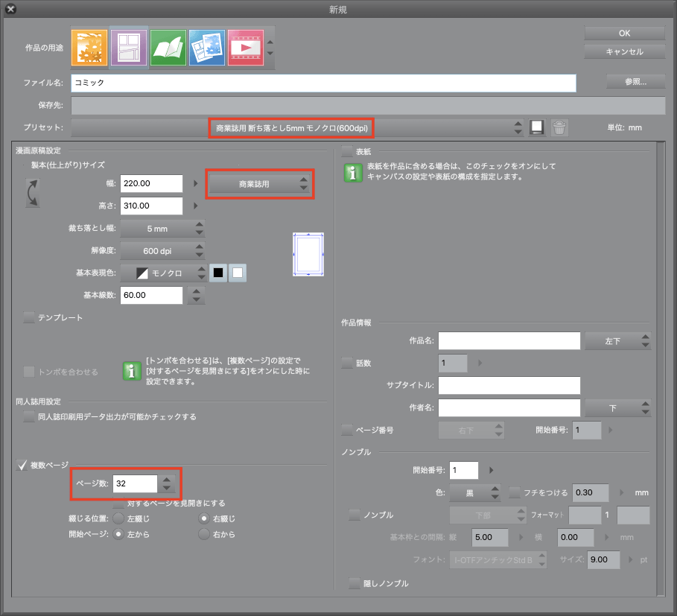Image resolution: width=677 pixels, height=616 pixels.
Task: Enable the 隠しノンブル checkbox
Action: pos(355,584)
